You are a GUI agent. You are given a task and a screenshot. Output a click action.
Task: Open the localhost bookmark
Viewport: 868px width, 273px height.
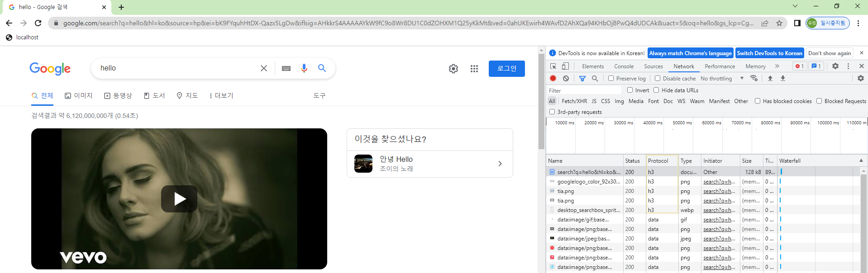tap(22, 37)
